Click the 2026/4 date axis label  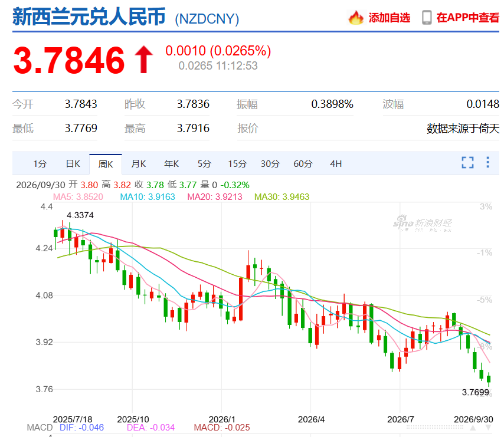311,419
